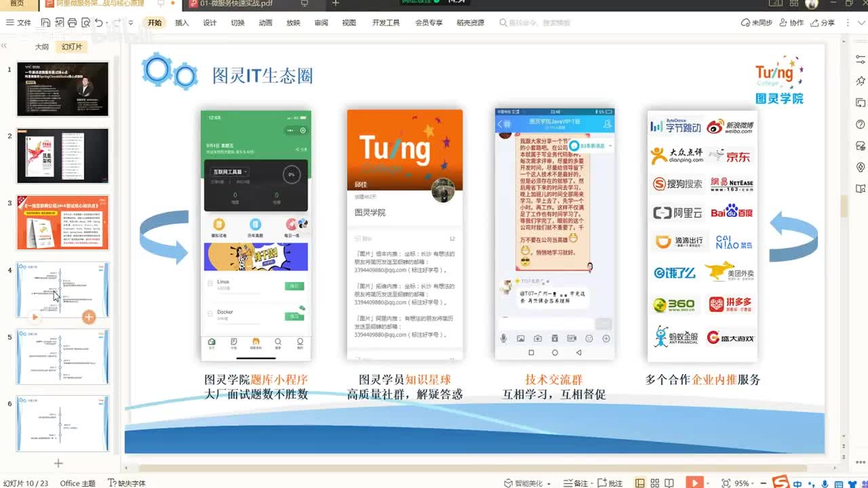Screen dimensions: 868x488
Task: Open the 95% zoom level dropdown
Action: 745,483
